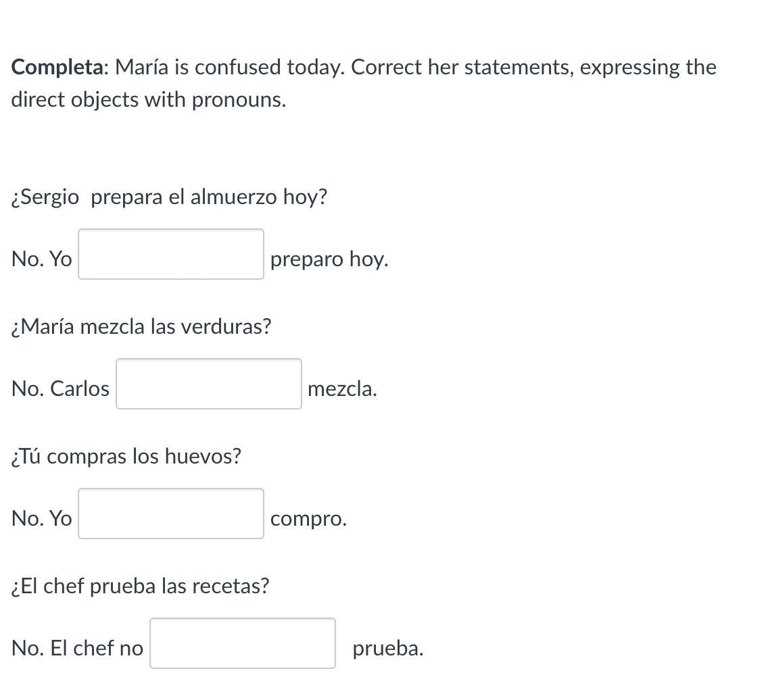This screenshot has height=700, width=764.
Task: Click the question "¿El chef prueba las recetas?"
Action: pyautogui.click(x=140, y=586)
